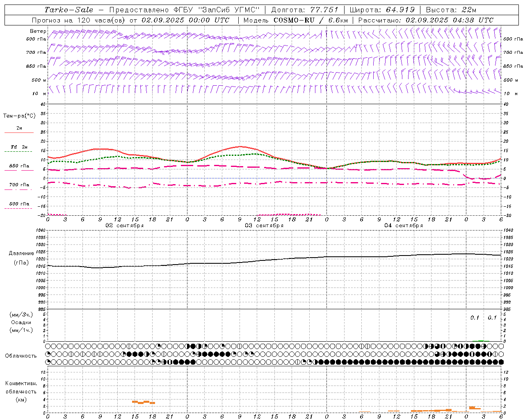Click the "Осадки" precipitation label
The height and width of the screenshot is (420, 525).
click(x=21, y=322)
